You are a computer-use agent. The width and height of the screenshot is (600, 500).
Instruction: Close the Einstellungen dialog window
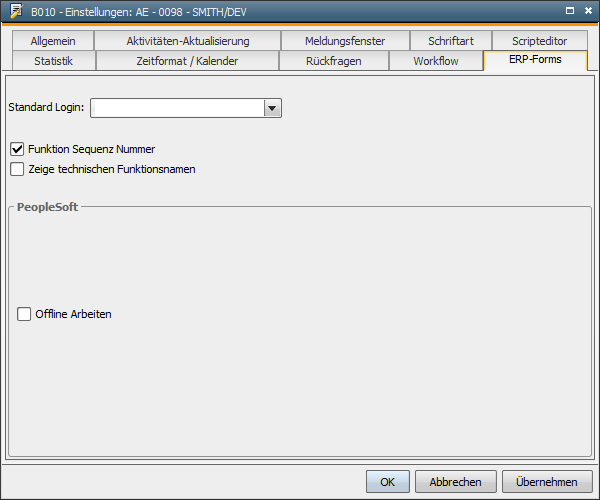tap(587, 11)
